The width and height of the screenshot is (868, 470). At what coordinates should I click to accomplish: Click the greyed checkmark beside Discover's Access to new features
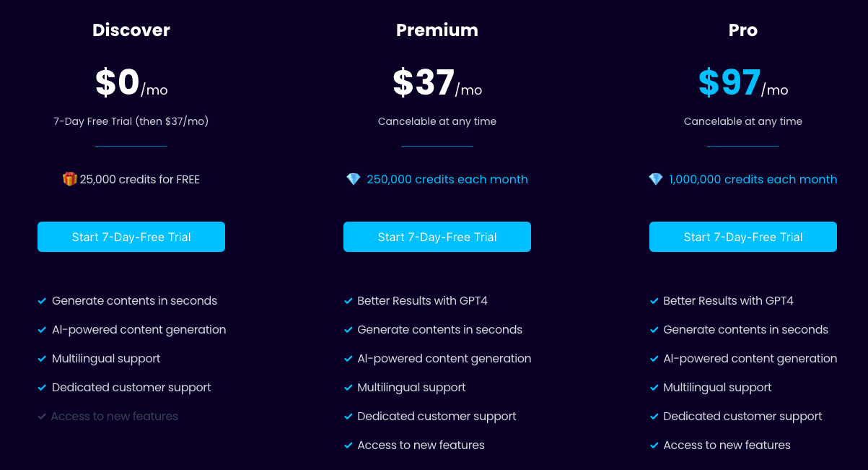click(42, 417)
